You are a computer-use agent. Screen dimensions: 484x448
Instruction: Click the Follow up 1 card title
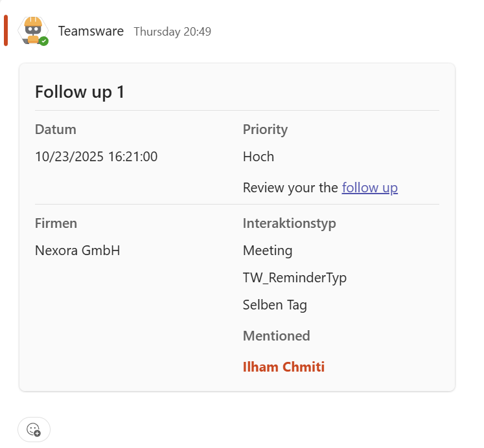[x=80, y=92]
